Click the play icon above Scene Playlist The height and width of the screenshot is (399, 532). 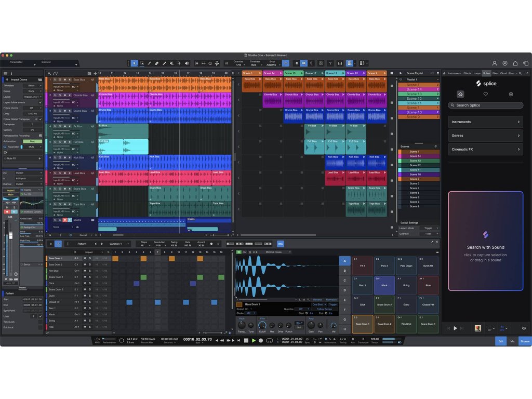tap(401, 73)
